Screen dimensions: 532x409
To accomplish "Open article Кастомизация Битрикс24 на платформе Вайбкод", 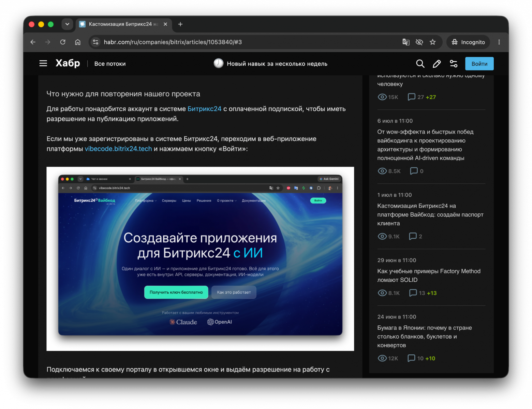I will 430,215.
